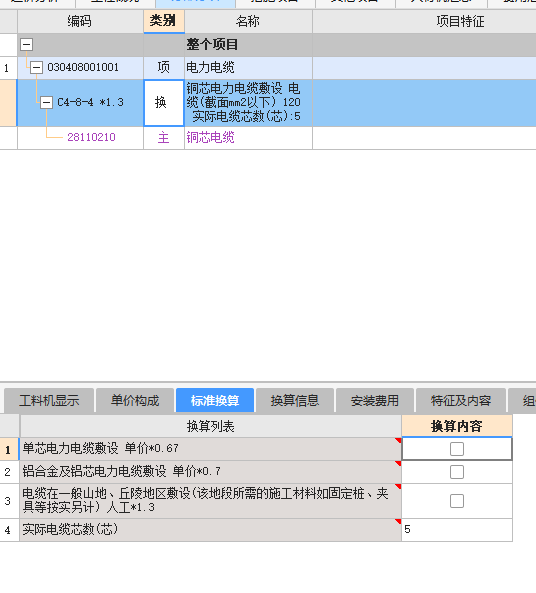Click the code C4-8-4 *1.3

point(90,102)
